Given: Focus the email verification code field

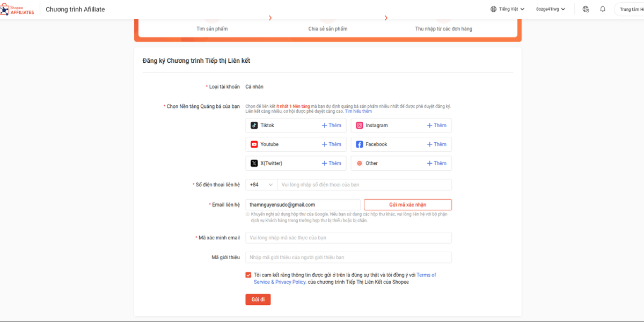Looking at the screenshot, I should 348,238.
